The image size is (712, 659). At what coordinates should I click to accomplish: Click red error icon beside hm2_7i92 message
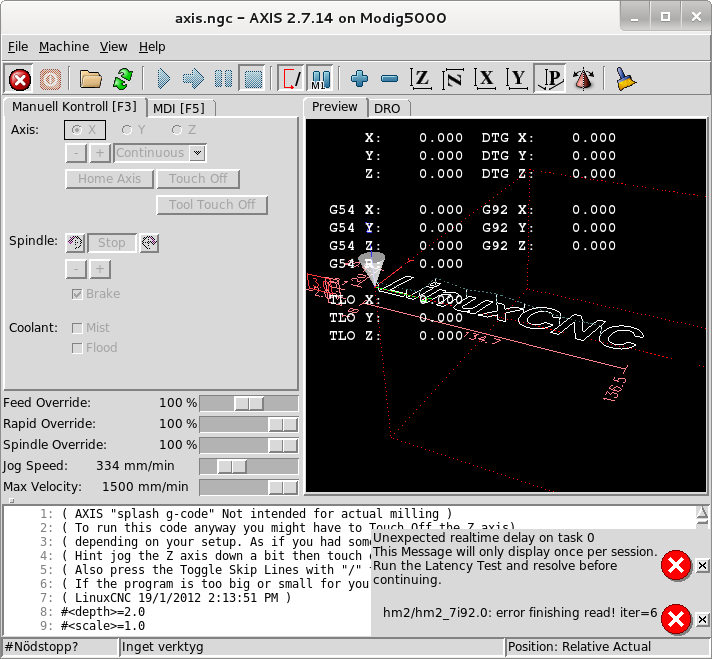pyautogui.click(x=676, y=619)
